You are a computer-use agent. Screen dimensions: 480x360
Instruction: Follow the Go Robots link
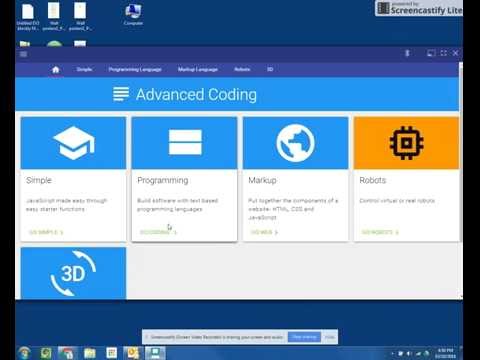(x=380, y=232)
